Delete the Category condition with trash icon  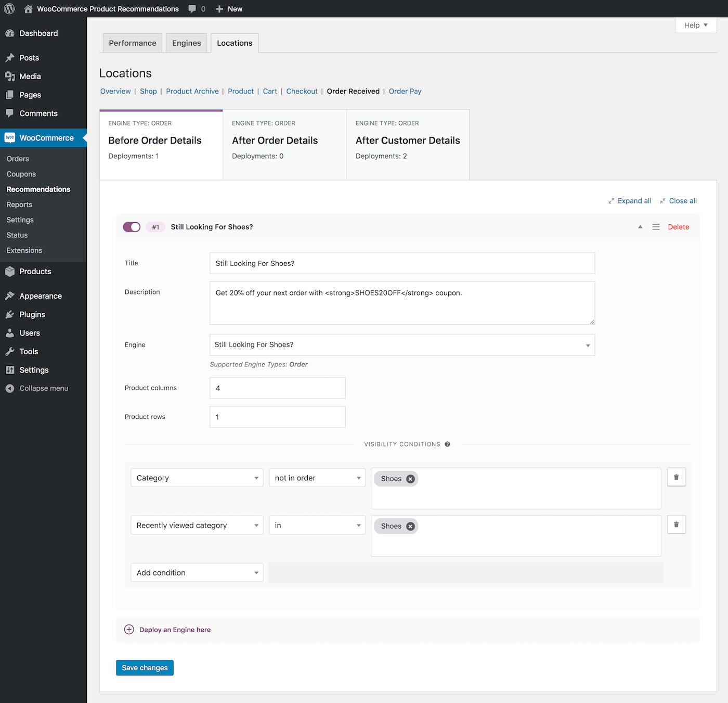[x=677, y=477]
